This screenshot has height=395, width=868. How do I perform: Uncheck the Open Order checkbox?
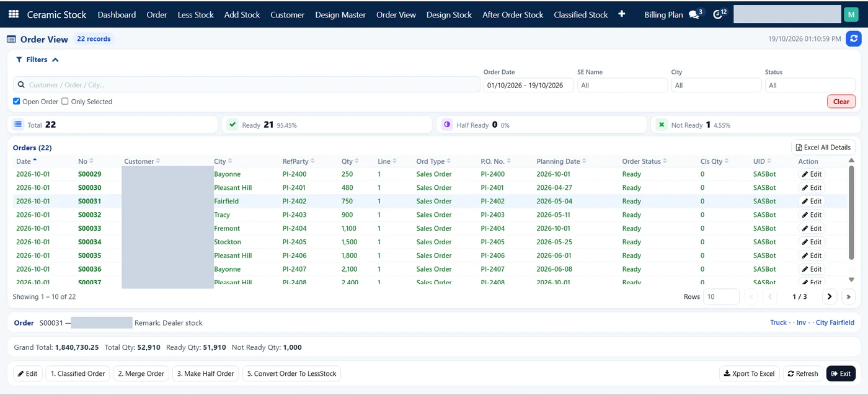(x=17, y=101)
